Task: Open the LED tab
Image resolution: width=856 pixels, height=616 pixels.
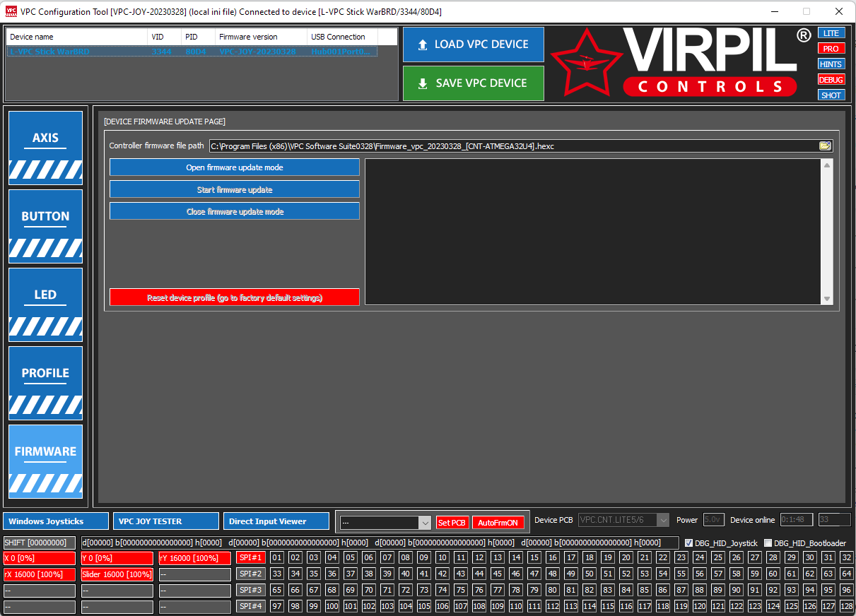Action: click(x=45, y=304)
